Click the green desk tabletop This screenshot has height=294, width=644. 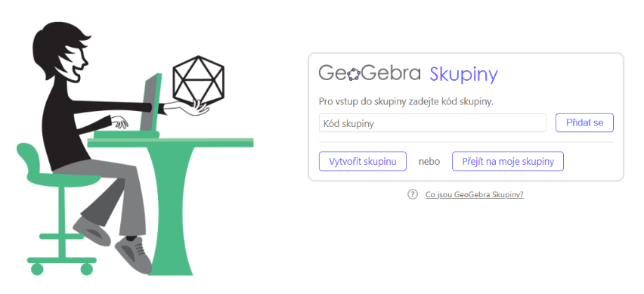170,143
